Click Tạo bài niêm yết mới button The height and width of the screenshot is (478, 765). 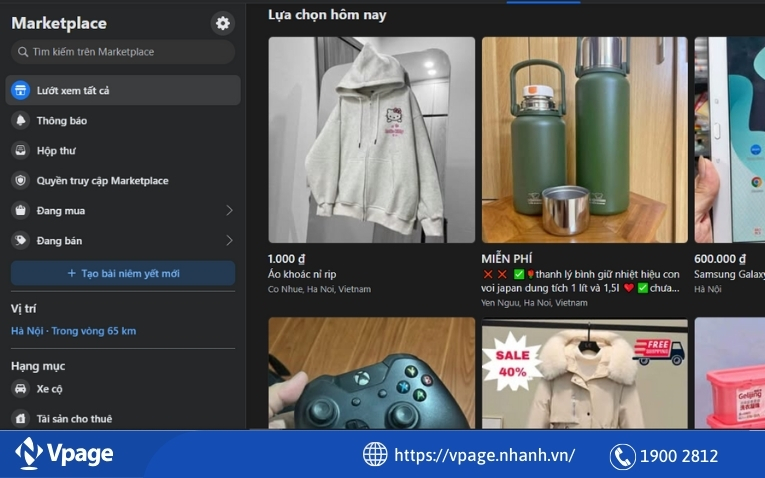click(123, 273)
